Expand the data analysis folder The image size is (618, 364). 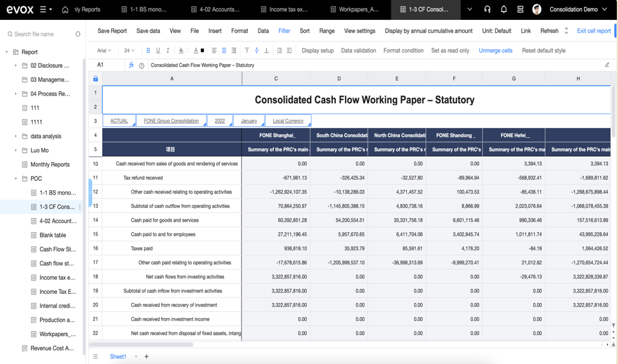15,136
